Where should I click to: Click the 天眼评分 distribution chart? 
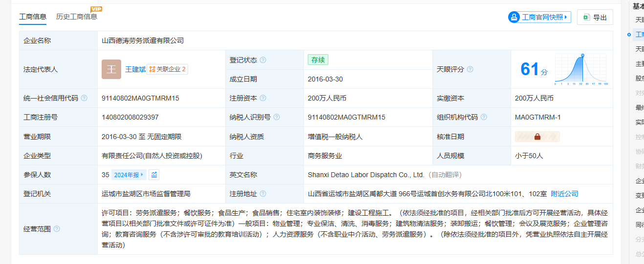pyautogui.click(x=580, y=69)
